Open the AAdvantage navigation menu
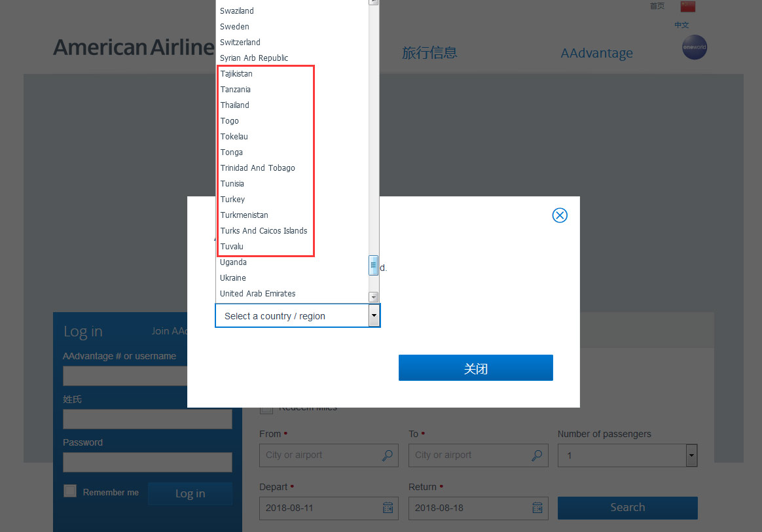The height and width of the screenshot is (532, 762). (597, 53)
